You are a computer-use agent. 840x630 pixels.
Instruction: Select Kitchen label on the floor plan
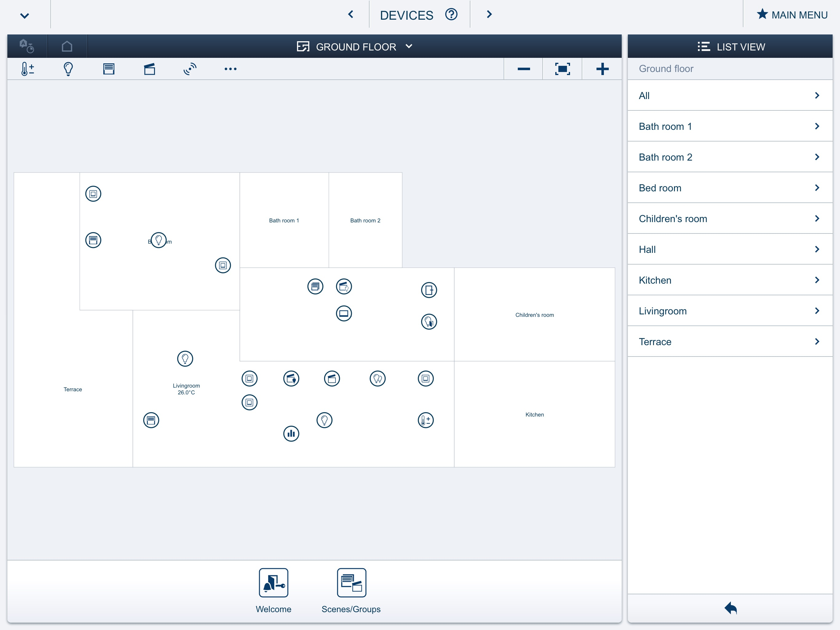(x=534, y=415)
